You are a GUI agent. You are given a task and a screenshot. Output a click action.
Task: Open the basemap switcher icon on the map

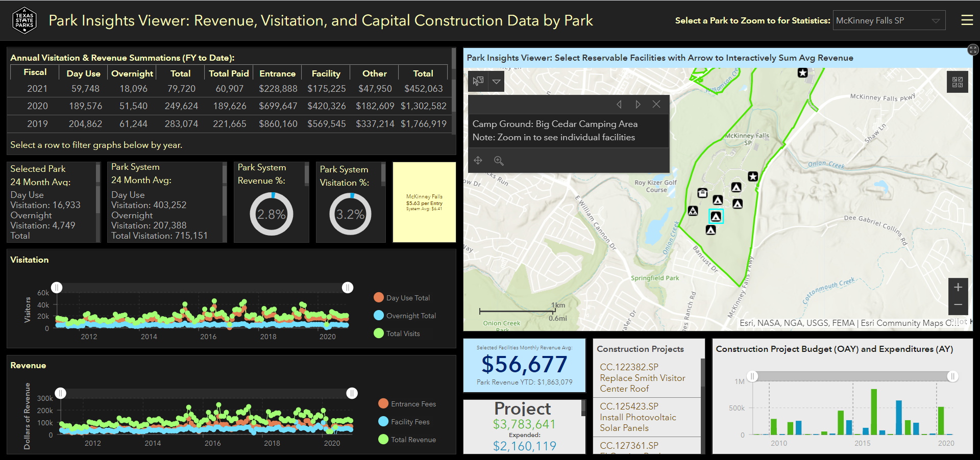pos(958,81)
